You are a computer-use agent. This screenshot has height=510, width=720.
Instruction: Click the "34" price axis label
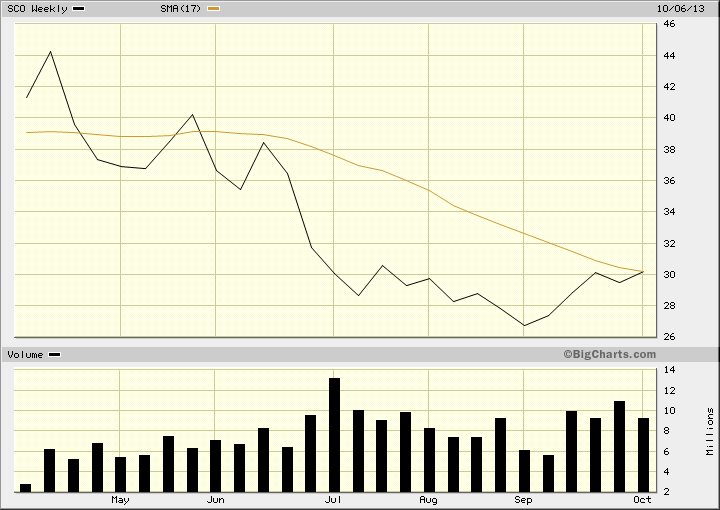669,212
